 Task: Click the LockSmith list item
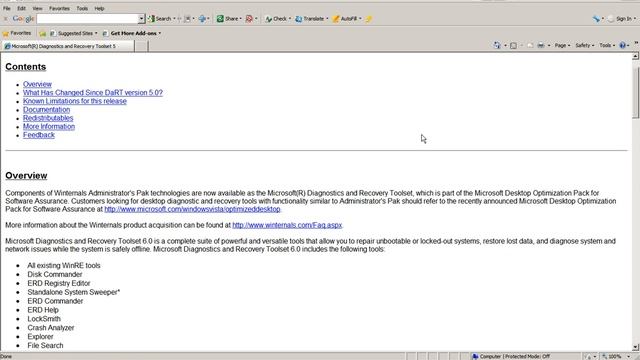[x=44, y=319]
